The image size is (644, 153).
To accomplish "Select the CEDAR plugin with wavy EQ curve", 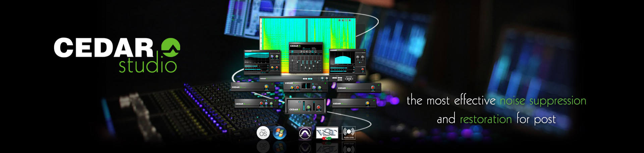I will tap(262, 62).
